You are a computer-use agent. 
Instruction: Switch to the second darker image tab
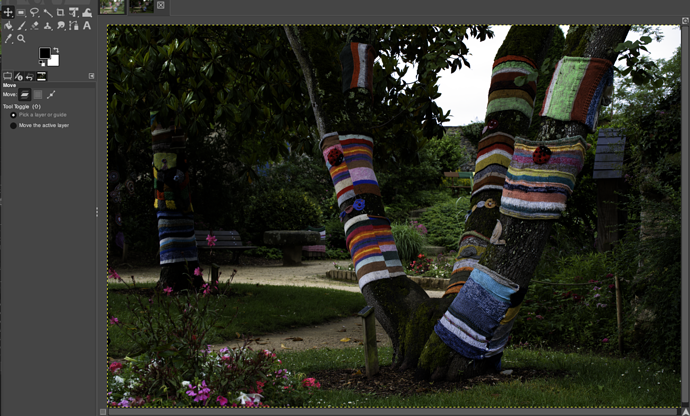click(141, 7)
